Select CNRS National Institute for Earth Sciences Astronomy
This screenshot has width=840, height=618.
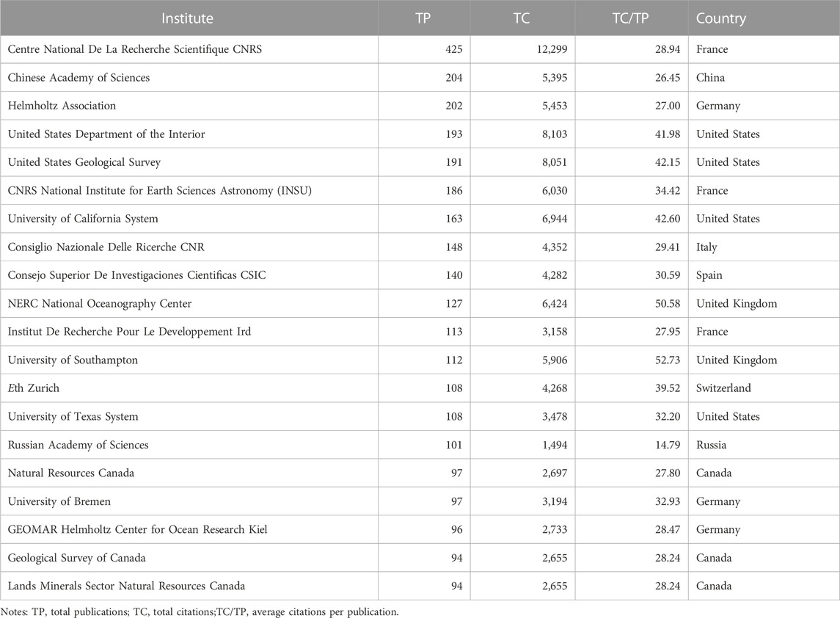(x=160, y=190)
